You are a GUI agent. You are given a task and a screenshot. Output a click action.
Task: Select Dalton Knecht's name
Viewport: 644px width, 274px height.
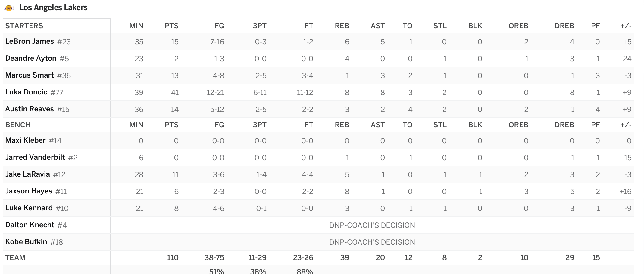click(x=30, y=225)
